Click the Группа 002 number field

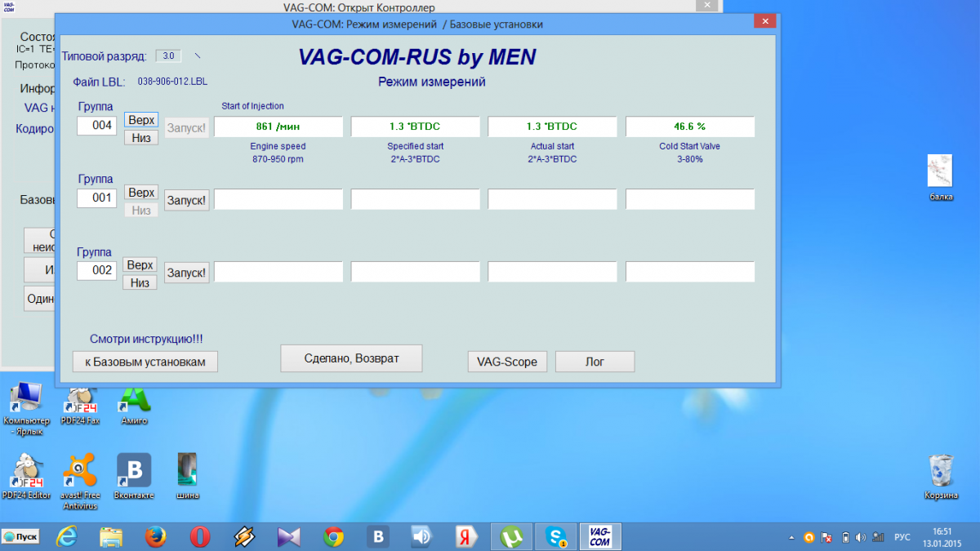click(97, 270)
